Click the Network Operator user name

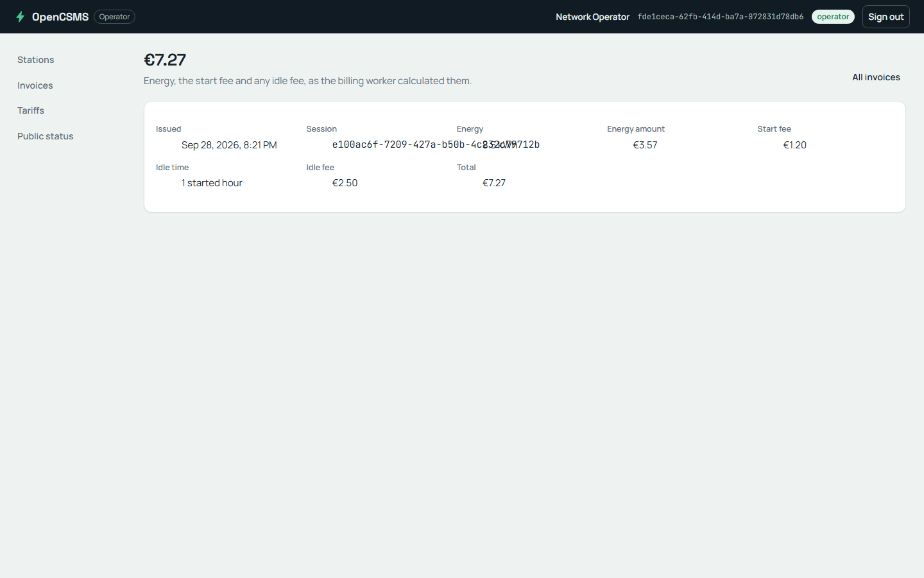coord(592,17)
